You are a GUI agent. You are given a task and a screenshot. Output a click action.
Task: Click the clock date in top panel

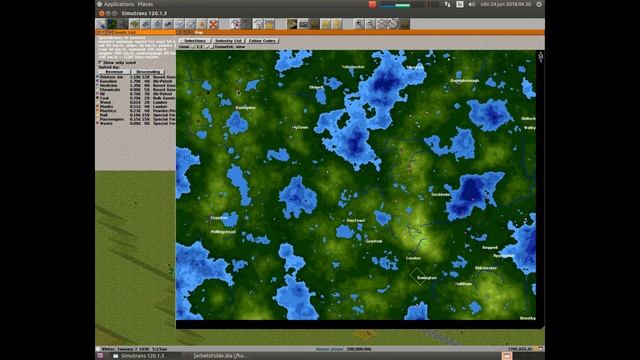[x=505, y=4]
